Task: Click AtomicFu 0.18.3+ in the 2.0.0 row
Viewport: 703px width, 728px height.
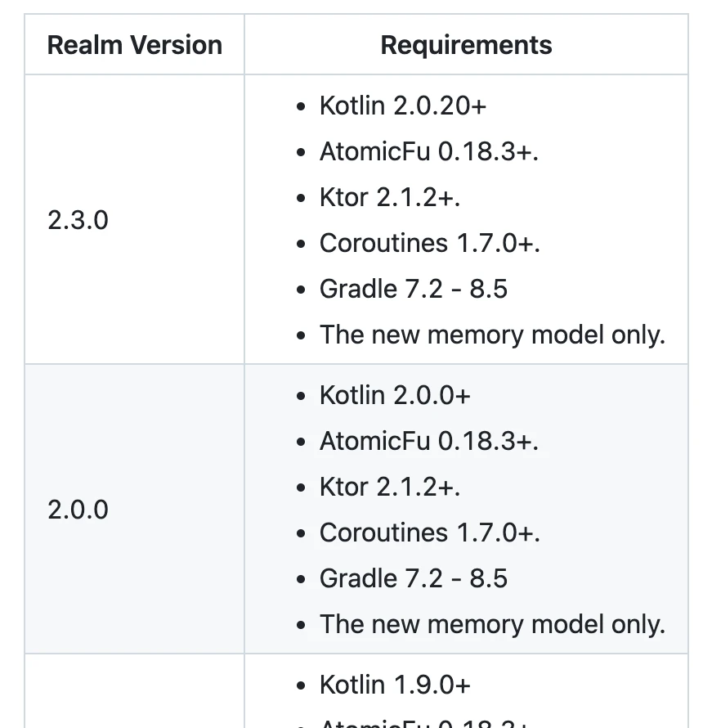Action: (x=428, y=441)
